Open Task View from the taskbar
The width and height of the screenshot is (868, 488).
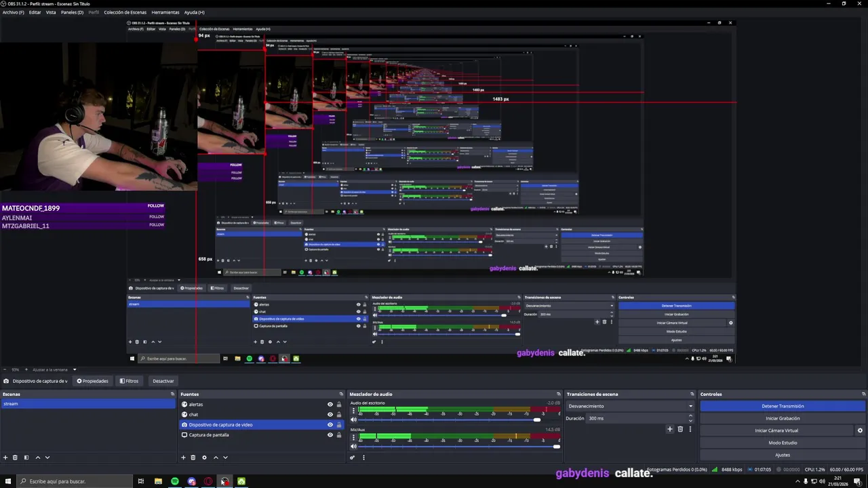pos(141,481)
